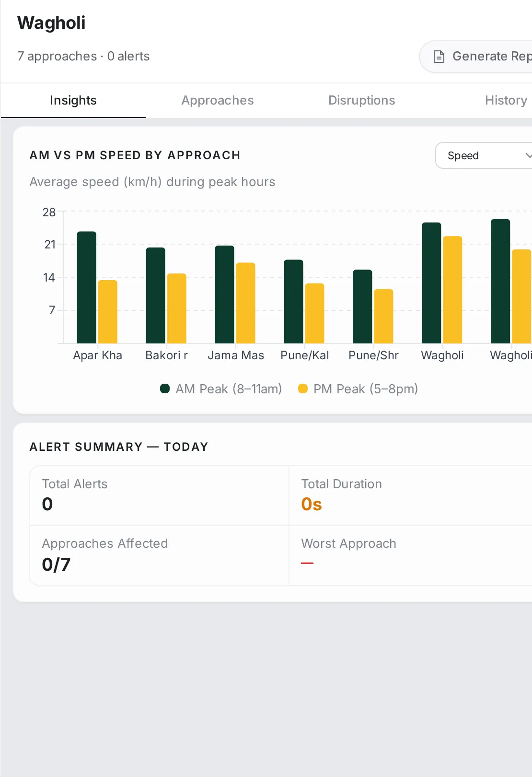This screenshot has width=532, height=777.
Task: Click the Total Duration value 0s
Action: [312, 504]
